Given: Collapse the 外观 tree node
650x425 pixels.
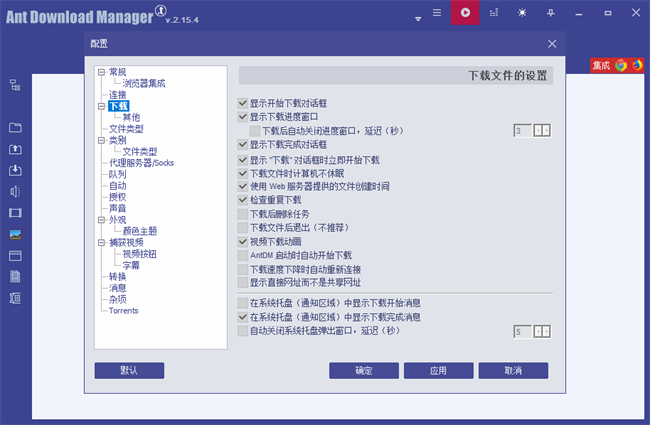Looking at the screenshot, I should [101, 219].
